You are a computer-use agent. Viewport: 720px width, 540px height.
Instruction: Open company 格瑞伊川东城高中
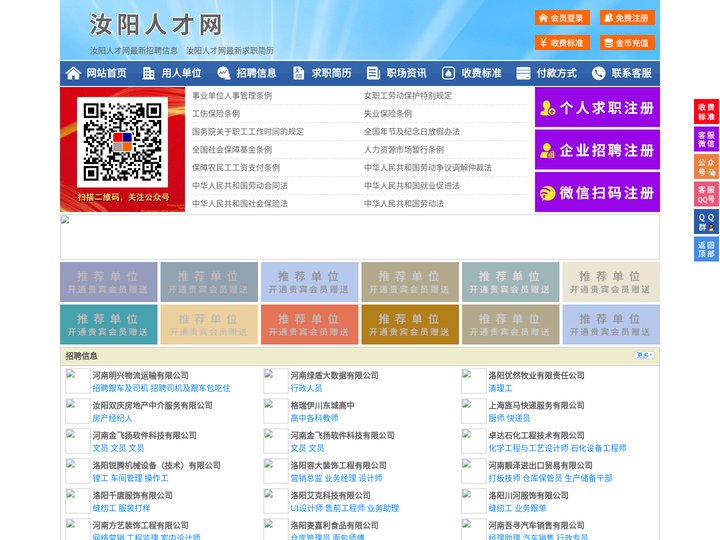coord(322,405)
